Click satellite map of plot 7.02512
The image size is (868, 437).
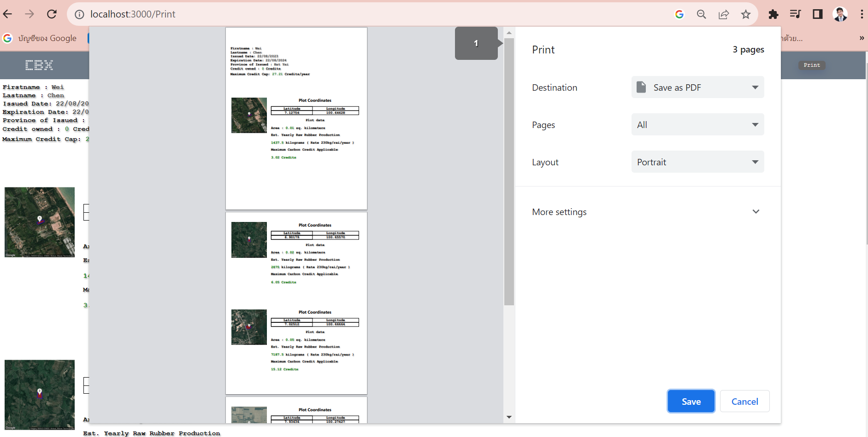[249, 327]
